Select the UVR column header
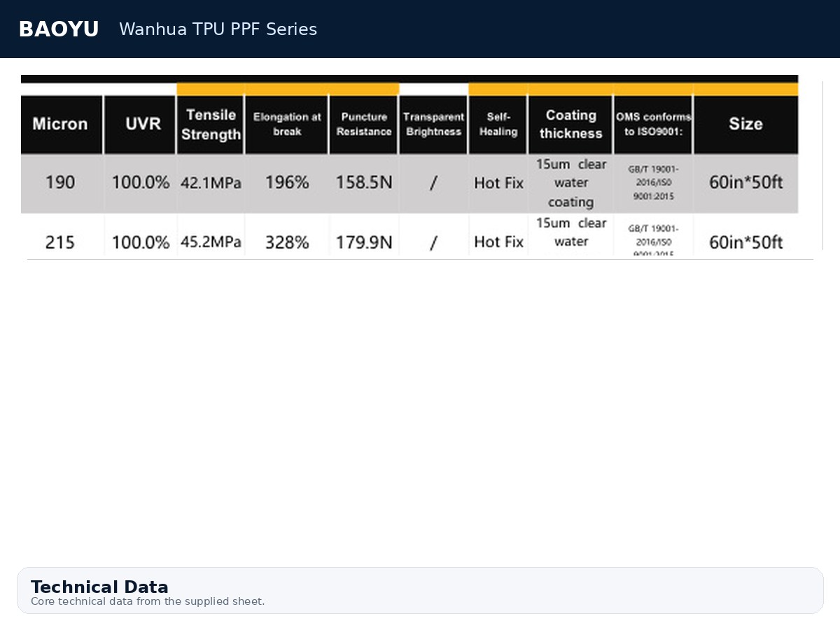This screenshot has width=840, height=630. click(140, 125)
